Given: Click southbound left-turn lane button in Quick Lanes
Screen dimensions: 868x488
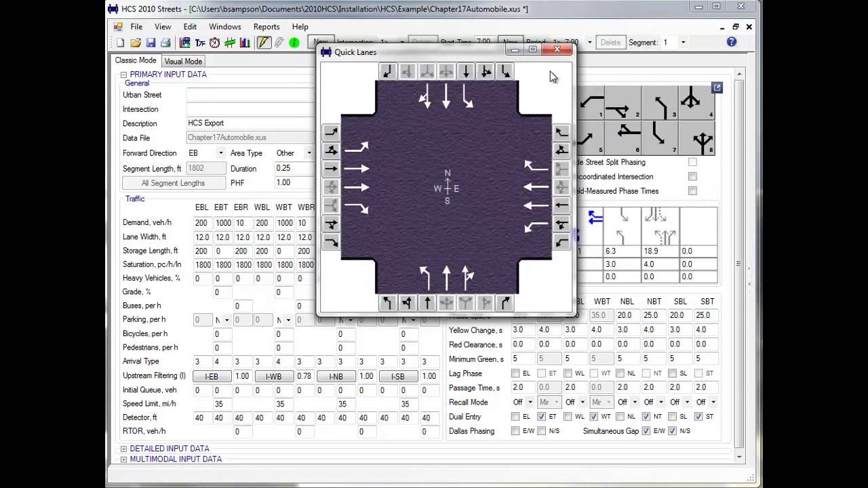Looking at the screenshot, I should [x=505, y=71].
